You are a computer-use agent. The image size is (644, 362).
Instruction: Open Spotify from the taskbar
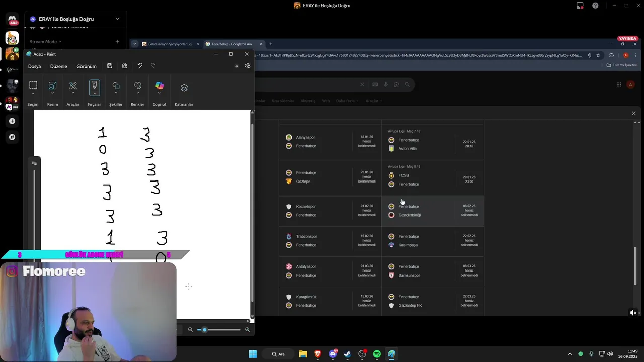[x=377, y=354]
